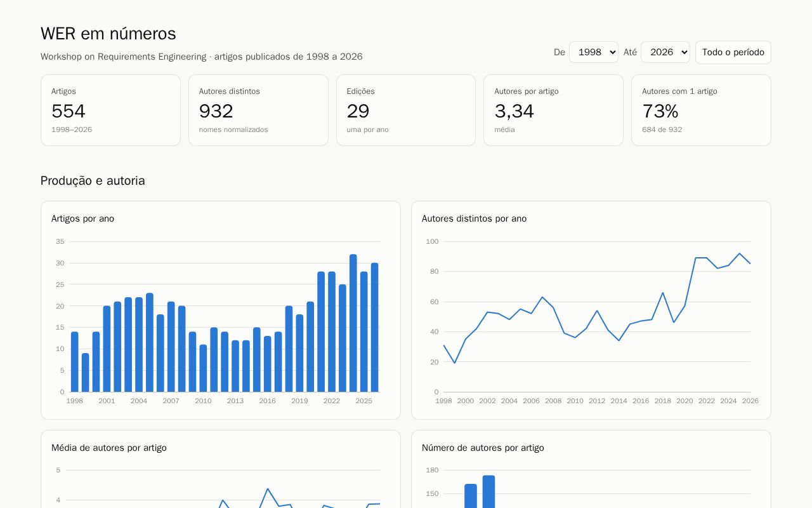Viewport: 812px width, 508px height.
Task: Click the "Artigos por ano" chart title
Action: (x=83, y=218)
